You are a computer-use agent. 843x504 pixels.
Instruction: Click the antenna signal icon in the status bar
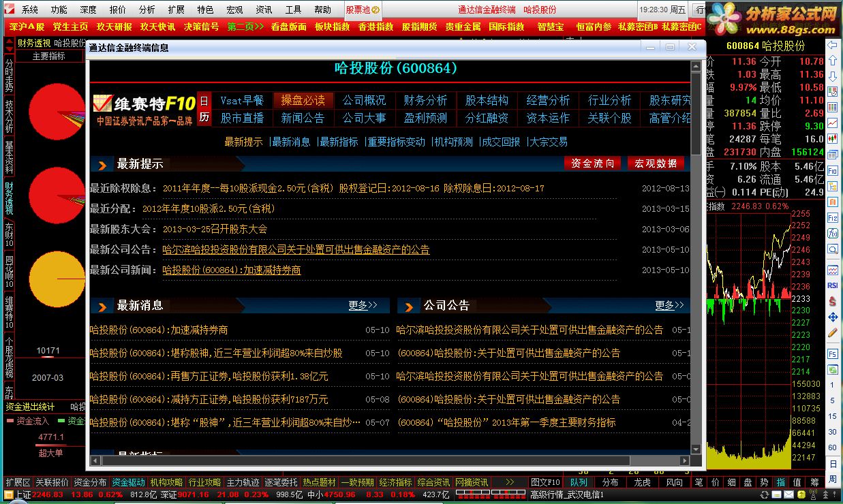click(813, 494)
